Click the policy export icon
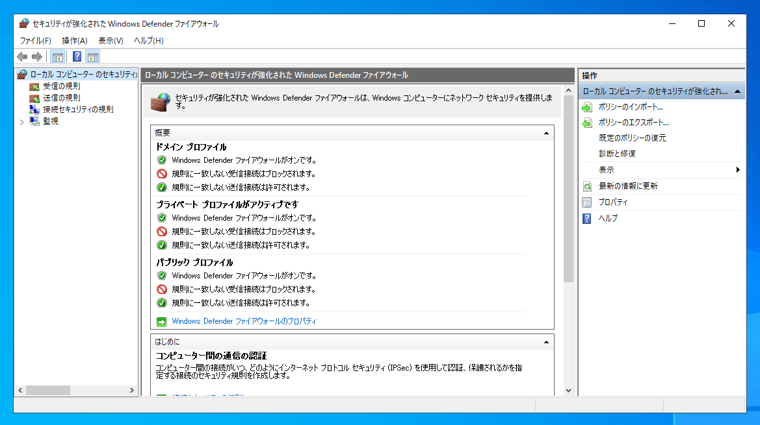The width and height of the screenshot is (760, 425). [587, 123]
